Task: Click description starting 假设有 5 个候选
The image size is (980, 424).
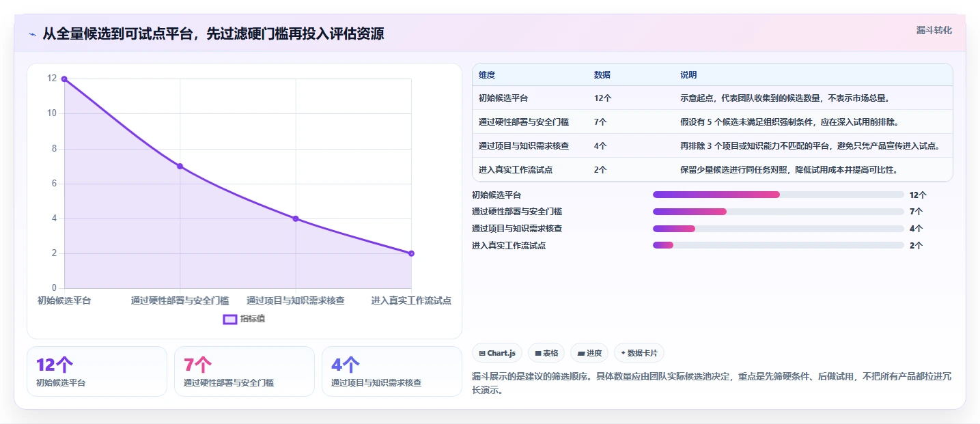Action: pyautogui.click(x=789, y=122)
